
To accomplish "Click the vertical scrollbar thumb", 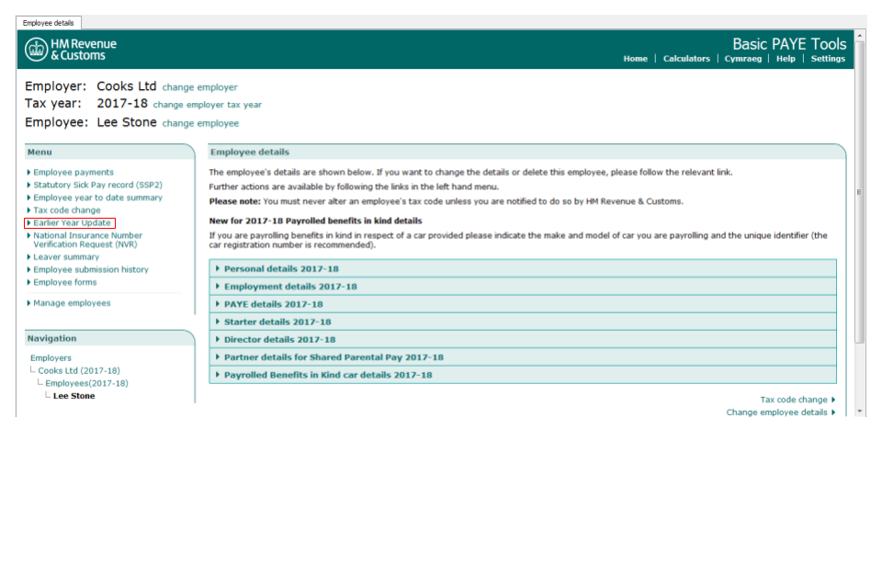I will [x=859, y=191].
